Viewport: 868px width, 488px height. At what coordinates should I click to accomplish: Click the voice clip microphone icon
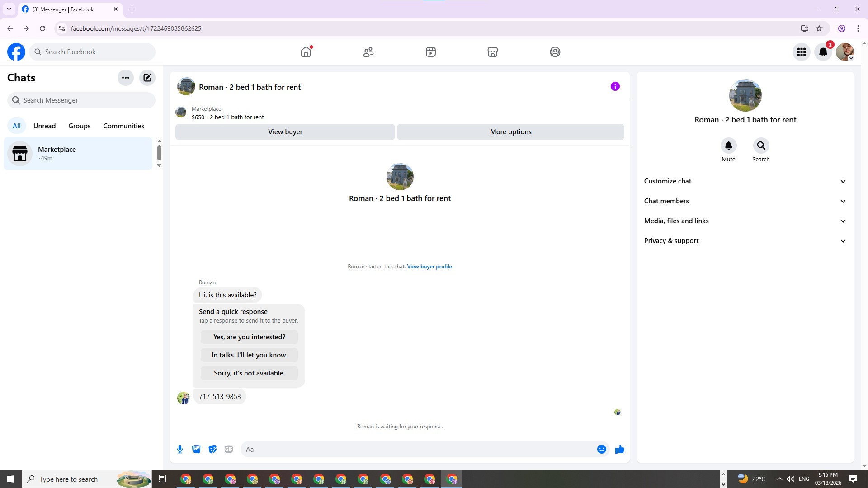[180, 449]
